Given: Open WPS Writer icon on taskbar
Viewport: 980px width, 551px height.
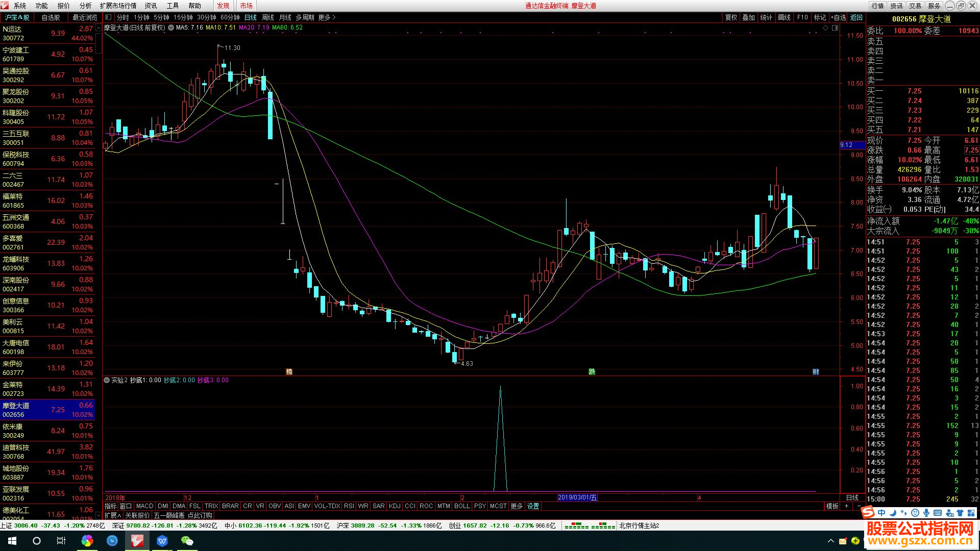Looking at the screenshot, I should (162, 541).
